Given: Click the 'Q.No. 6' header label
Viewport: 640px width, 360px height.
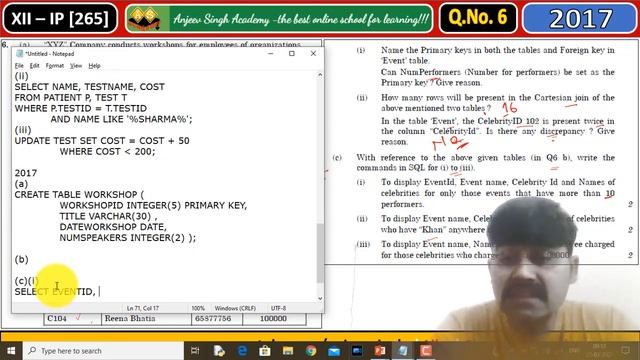Looking at the screenshot, I should point(478,18).
